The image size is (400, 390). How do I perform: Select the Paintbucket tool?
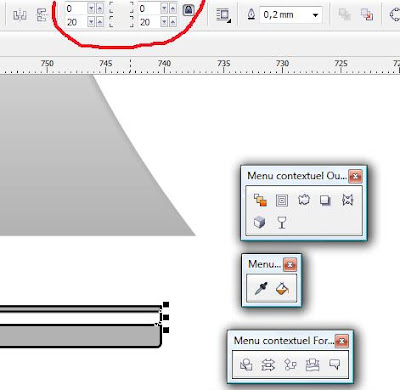(282, 288)
